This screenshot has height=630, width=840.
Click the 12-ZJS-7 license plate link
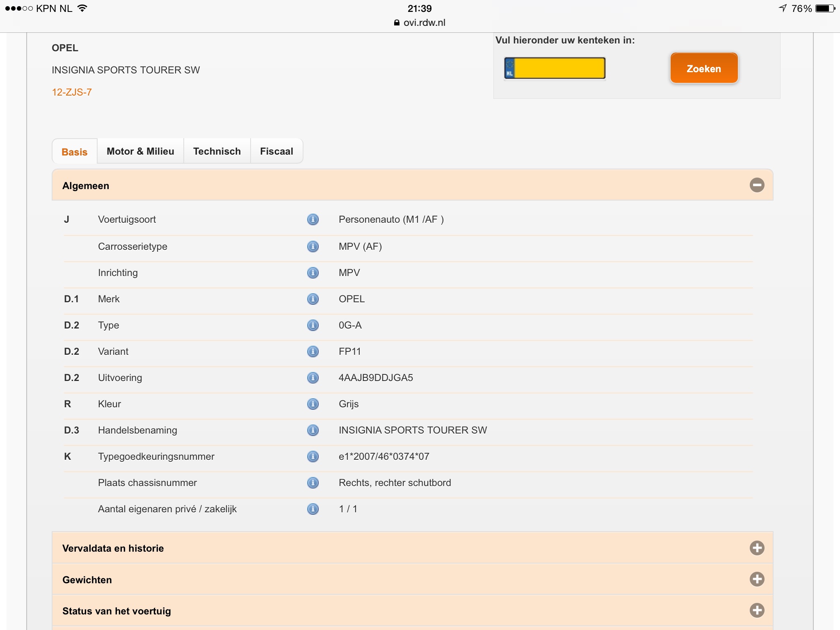tap(72, 92)
